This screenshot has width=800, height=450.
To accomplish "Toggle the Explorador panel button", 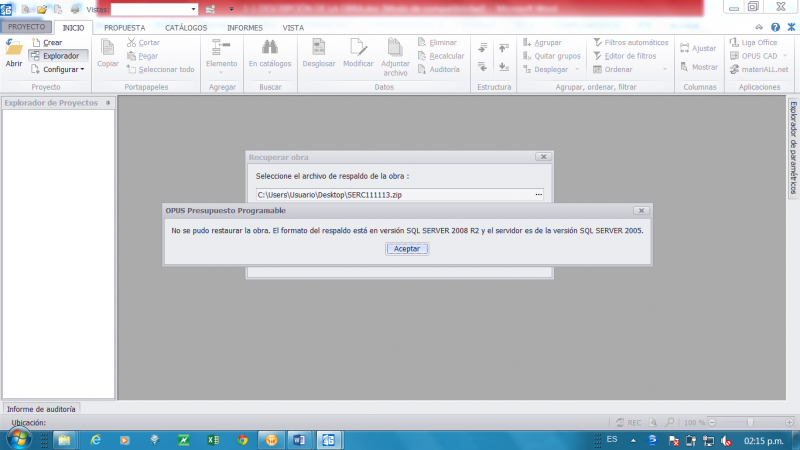I will (x=54, y=56).
